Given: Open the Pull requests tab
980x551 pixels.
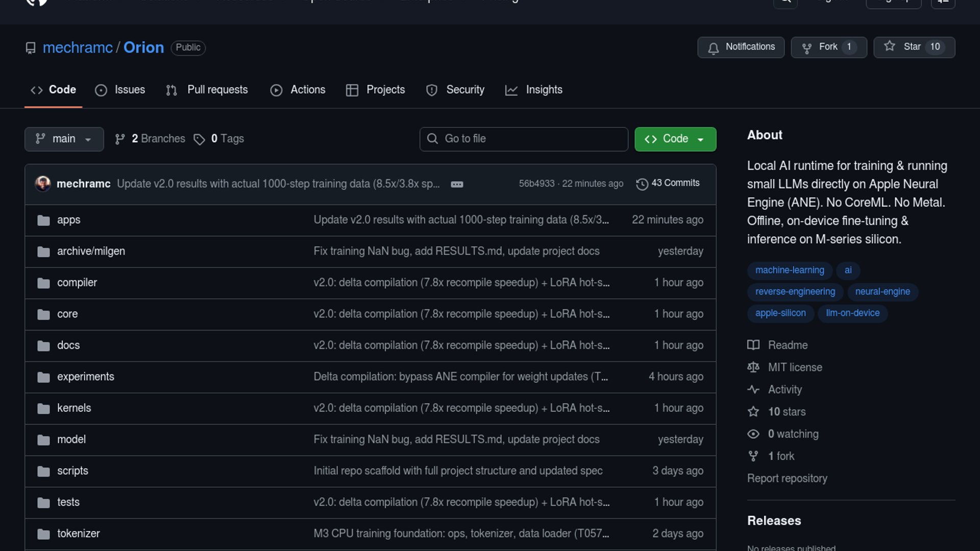Looking at the screenshot, I should pos(207,90).
